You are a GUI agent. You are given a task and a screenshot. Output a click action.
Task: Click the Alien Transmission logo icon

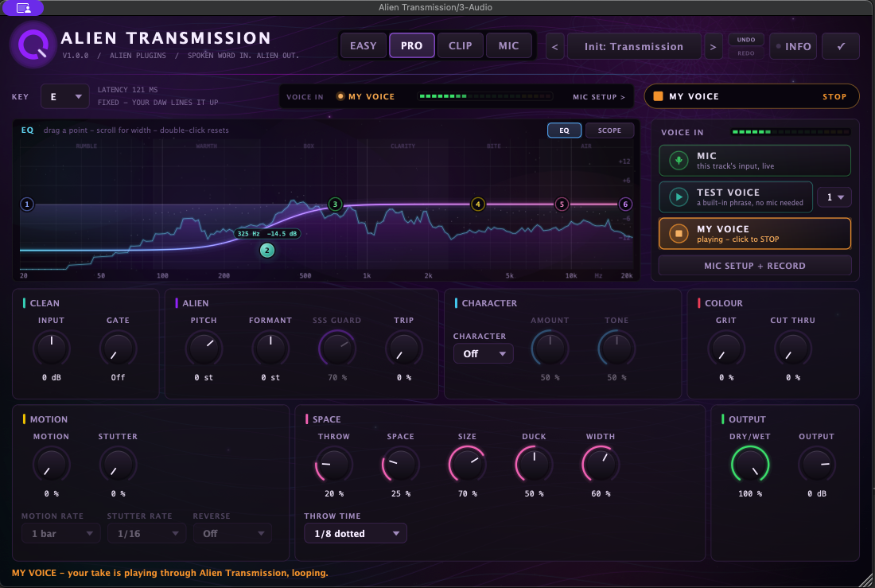click(x=33, y=45)
